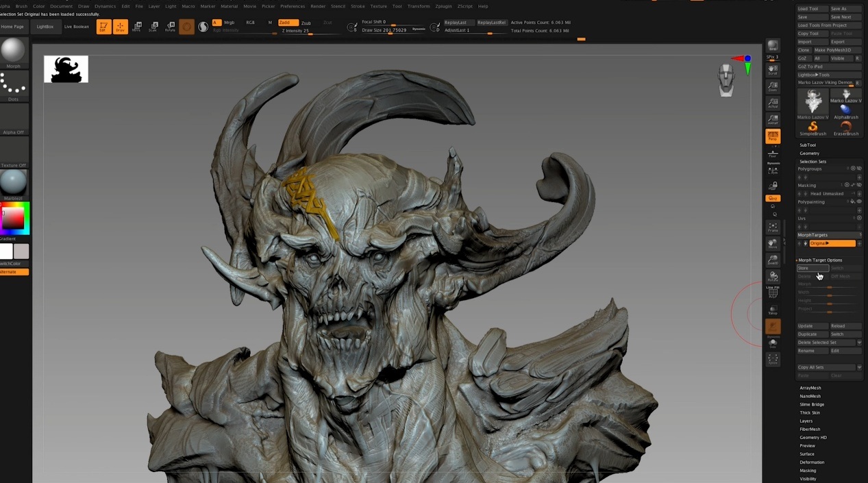
Task: Open the Preferences menu
Action: (293, 6)
